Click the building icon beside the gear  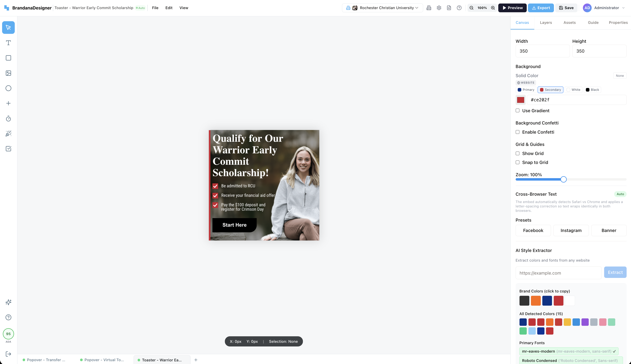[429, 8]
